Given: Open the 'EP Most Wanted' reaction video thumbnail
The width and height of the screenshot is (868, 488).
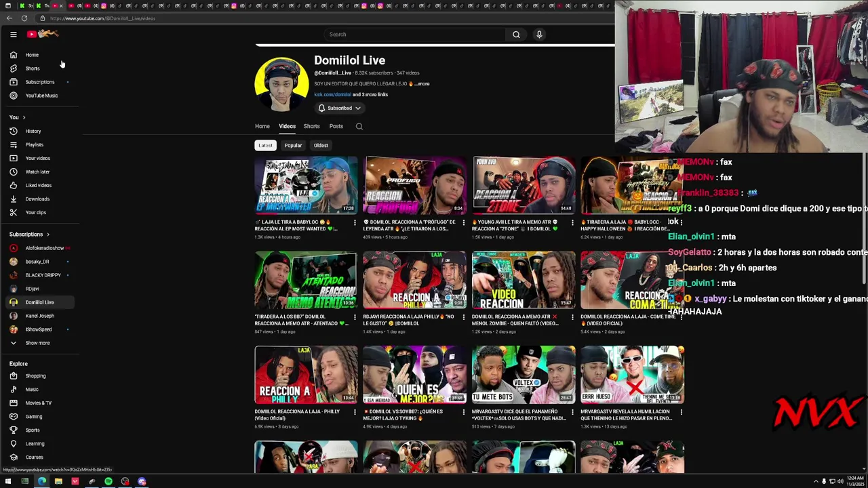Looking at the screenshot, I should [x=306, y=185].
